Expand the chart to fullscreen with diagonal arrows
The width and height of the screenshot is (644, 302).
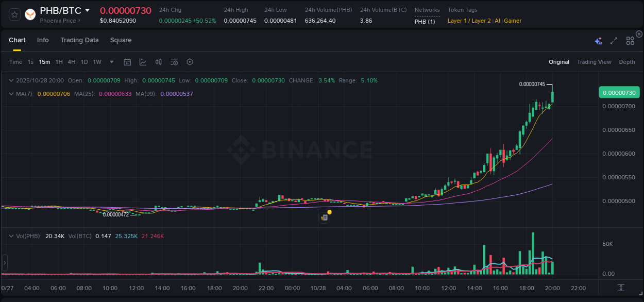(x=614, y=40)
